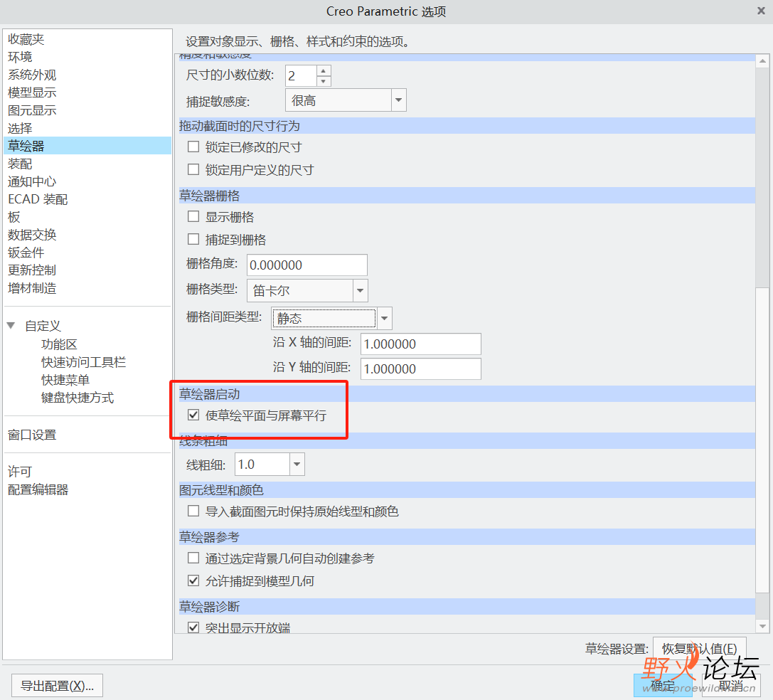The height and width of the screenshot is (700, 773).
Task: Open 快速访问工具栏 customization
Action: pyautogui.click(x=83, y=361)
